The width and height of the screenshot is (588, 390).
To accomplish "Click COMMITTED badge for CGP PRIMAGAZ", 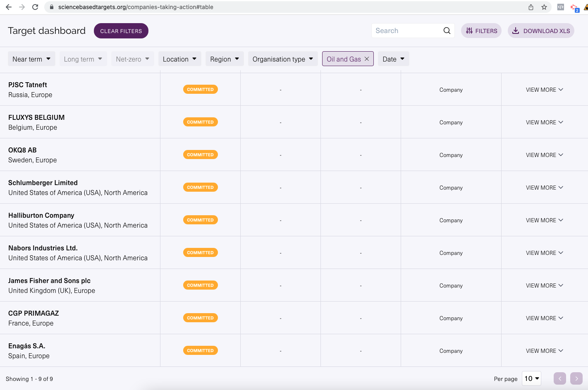I will coord(201,318).
